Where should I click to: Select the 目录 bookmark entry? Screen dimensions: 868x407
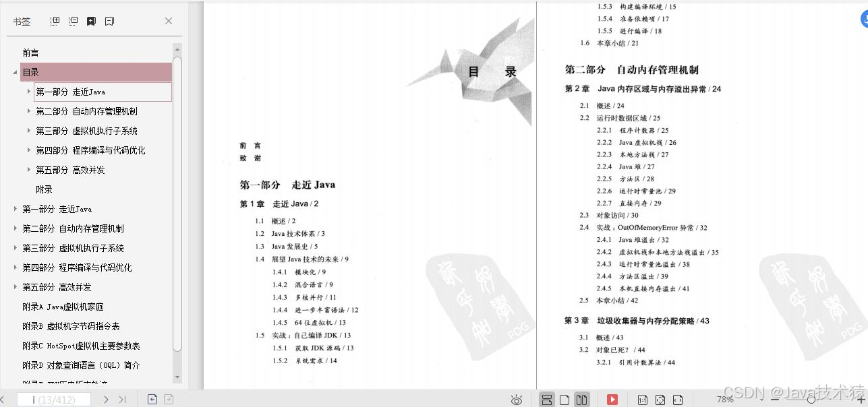[x=40, y=72]
